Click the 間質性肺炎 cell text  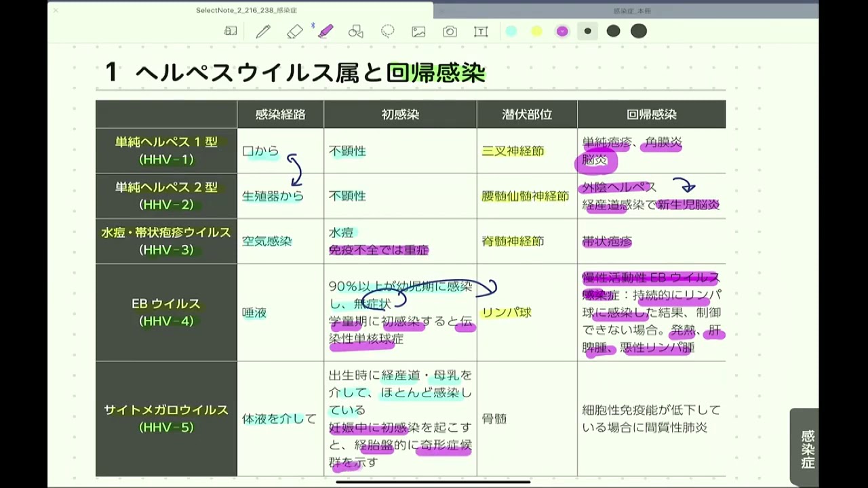pyautogui.click(x=675, y=428)
